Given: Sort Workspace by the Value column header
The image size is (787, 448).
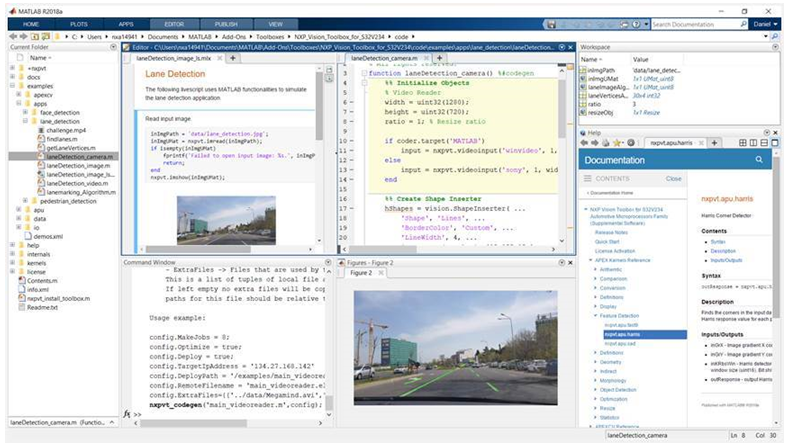Looking at the screenshot, I should pos(640,59).
